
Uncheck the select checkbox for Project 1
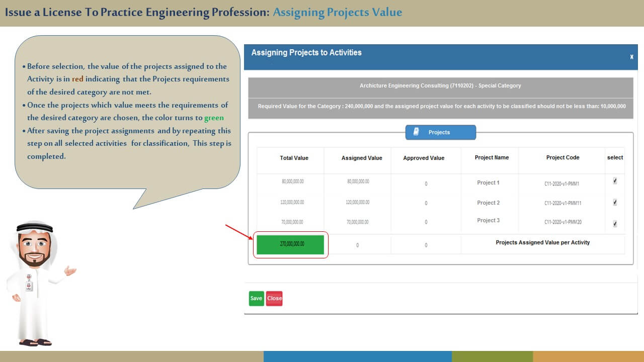point(615,182)
